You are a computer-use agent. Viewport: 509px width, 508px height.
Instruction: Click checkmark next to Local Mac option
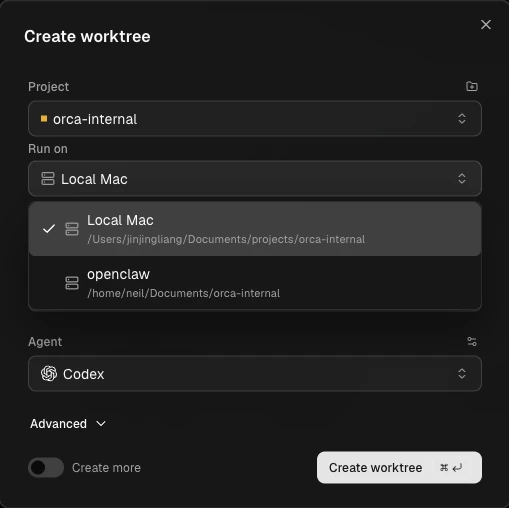49,229
